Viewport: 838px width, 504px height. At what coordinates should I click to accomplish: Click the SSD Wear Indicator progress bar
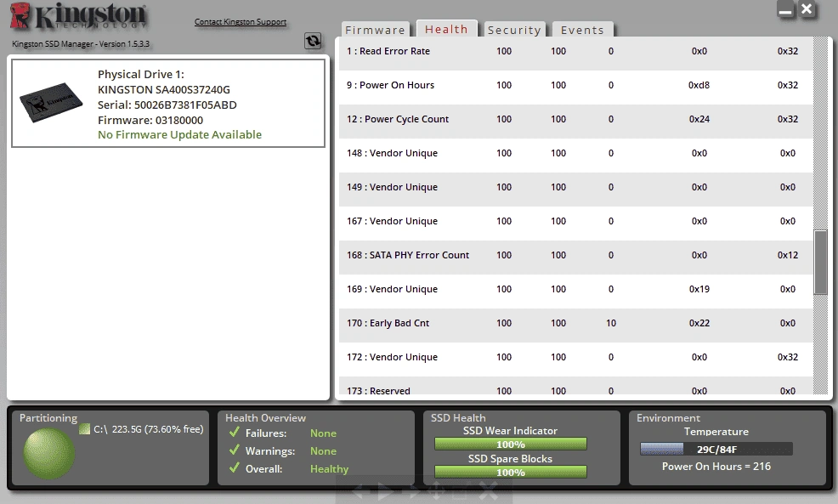point(511,445)
